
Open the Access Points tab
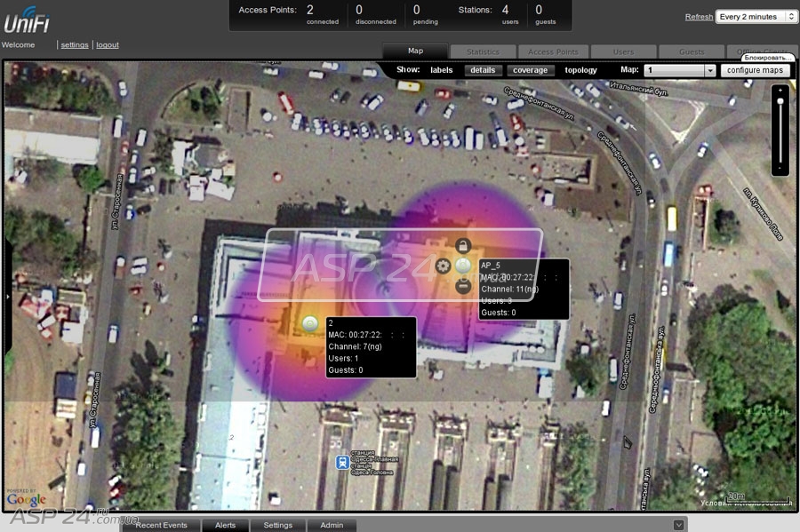(553, 52)
